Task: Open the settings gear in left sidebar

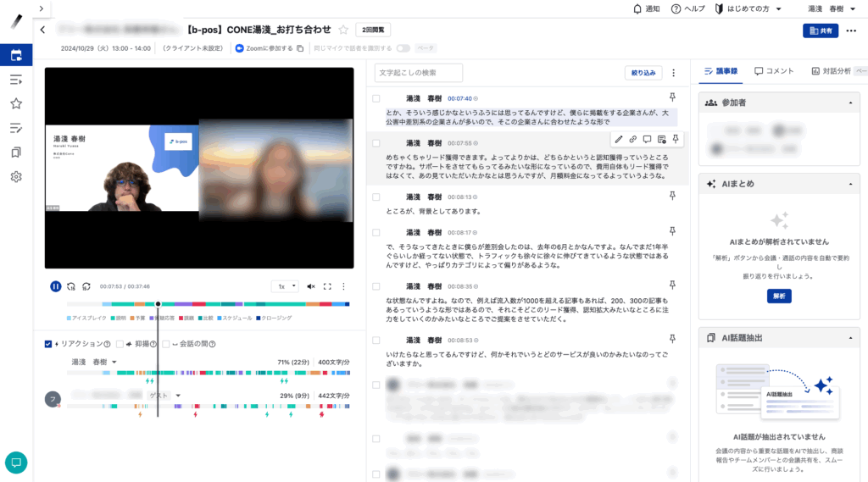Action: [x=16, y=177]
